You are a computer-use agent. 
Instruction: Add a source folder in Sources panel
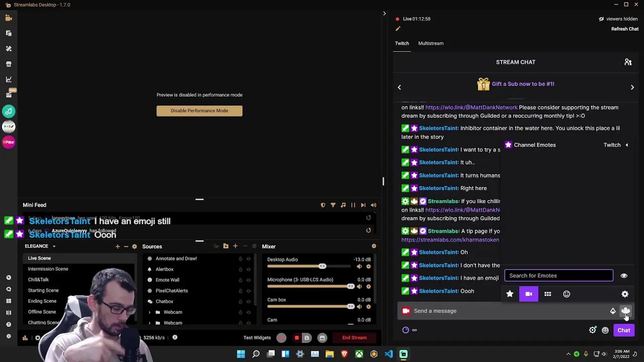(226, 246)
